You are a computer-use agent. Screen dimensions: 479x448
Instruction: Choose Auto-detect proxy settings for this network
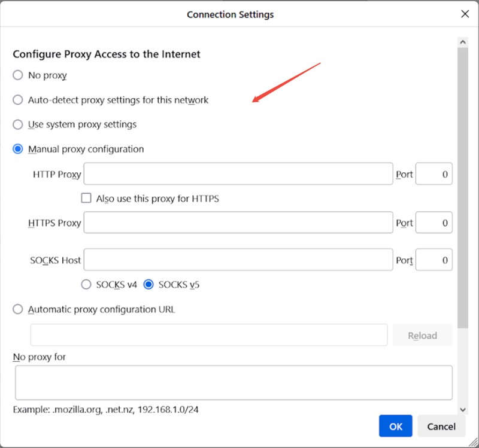18,100
